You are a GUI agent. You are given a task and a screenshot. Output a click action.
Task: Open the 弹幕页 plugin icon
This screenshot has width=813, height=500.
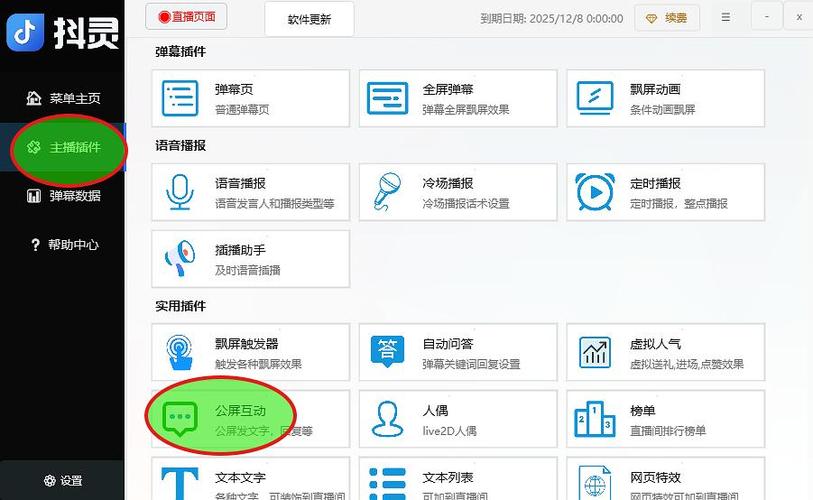coord(180,98)
